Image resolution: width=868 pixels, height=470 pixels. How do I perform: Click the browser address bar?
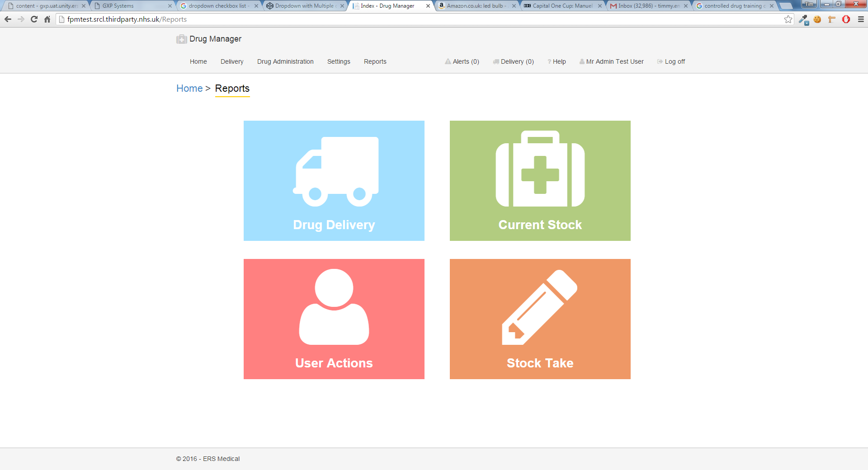click(x=407, y=19)
